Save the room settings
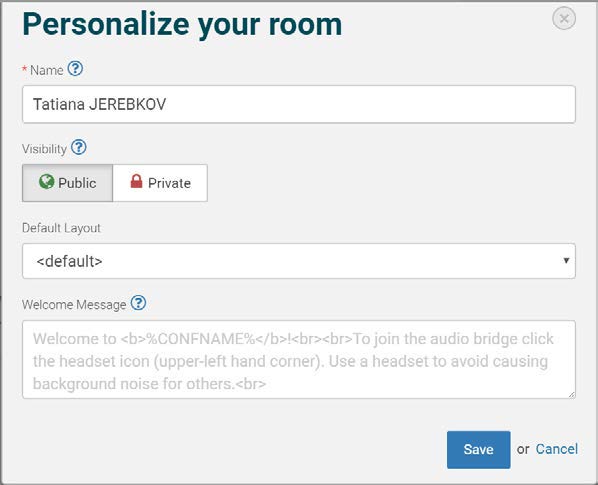Viewport: 598px width, 485px height. [x=478, y=450]
